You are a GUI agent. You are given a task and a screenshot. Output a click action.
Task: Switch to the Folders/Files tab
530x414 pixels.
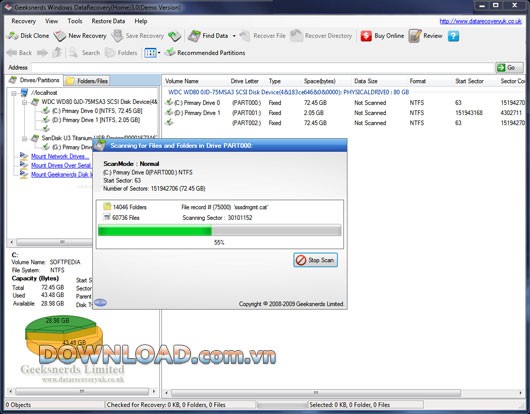click(x=87, y=81)
